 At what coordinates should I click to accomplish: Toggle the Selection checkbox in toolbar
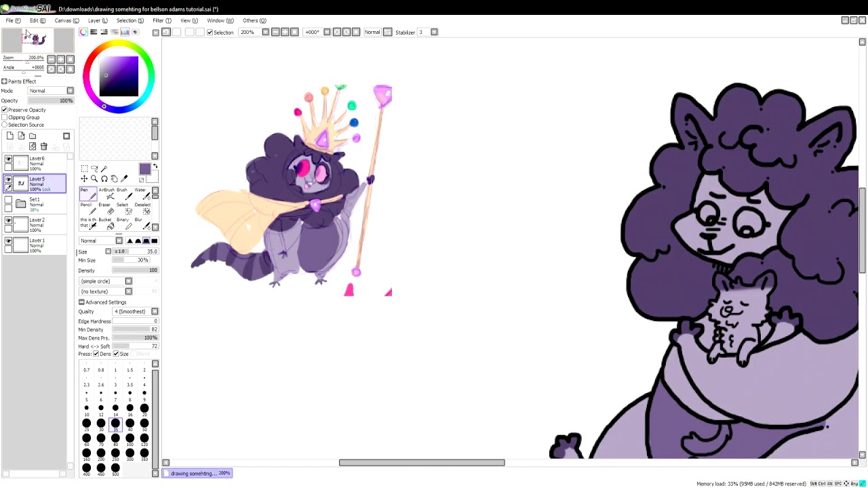point(210,33)
